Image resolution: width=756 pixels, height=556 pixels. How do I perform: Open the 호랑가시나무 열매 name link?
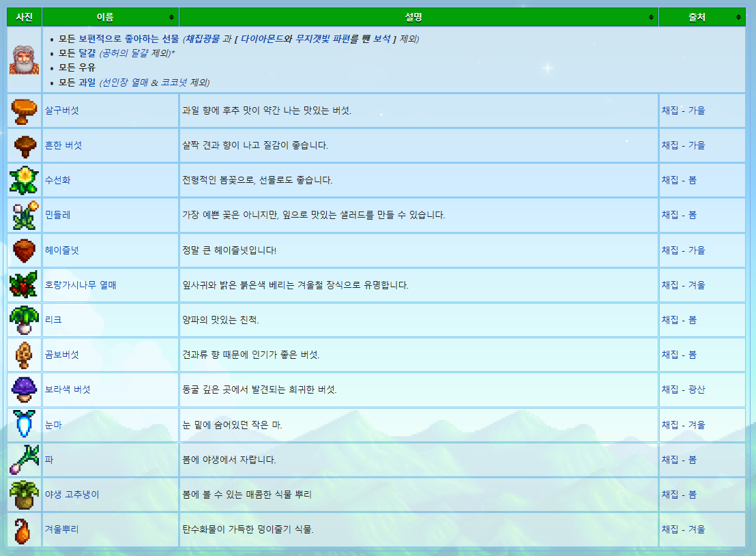tap(81, 285)
